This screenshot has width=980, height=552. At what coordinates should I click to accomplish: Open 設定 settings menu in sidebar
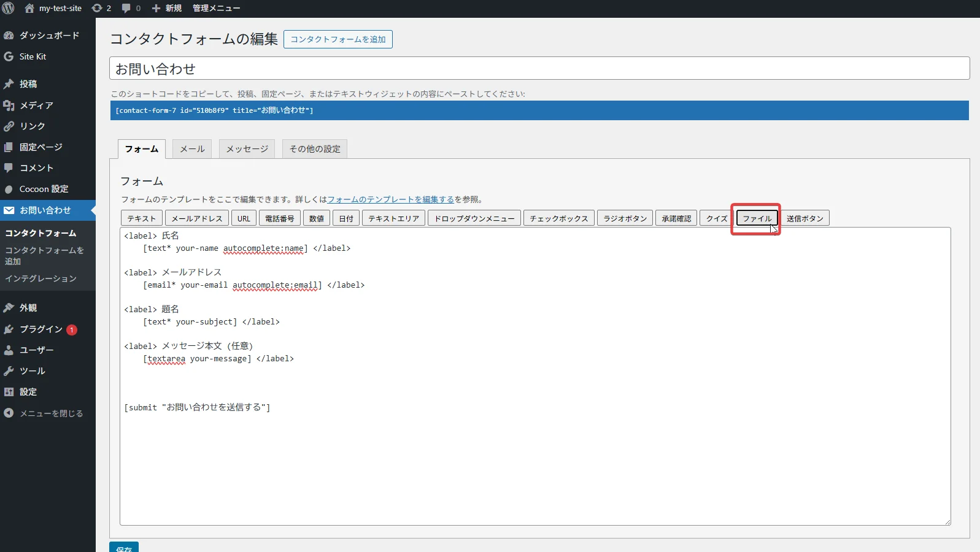[x=48, y=392]
